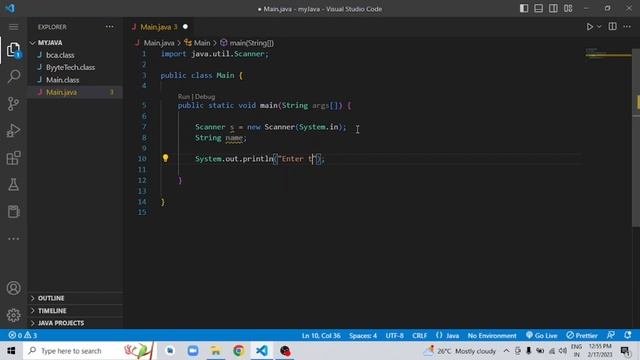Open Explorer Views and More Actions menu
Screen dimensions: 640x360
(x=109, y=27)
